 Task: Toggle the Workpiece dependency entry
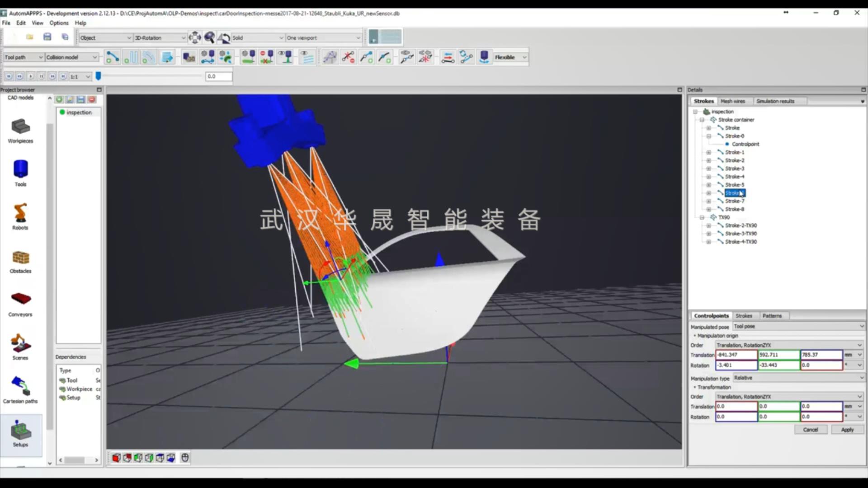(63, 389)
